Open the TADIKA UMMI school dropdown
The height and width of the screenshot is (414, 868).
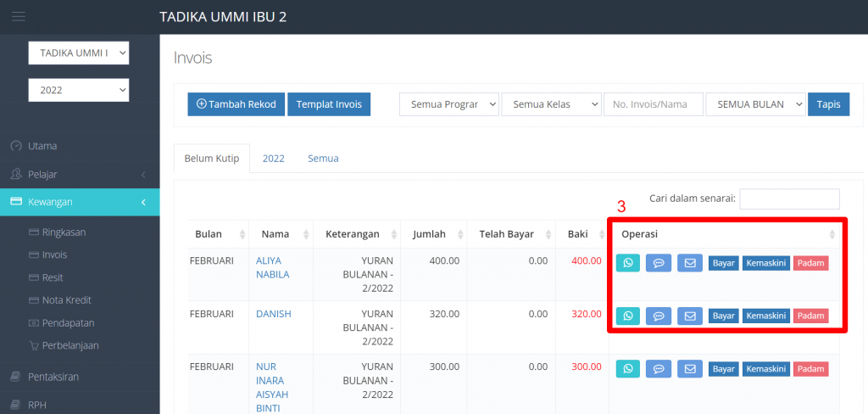click(x=79, y=53)
